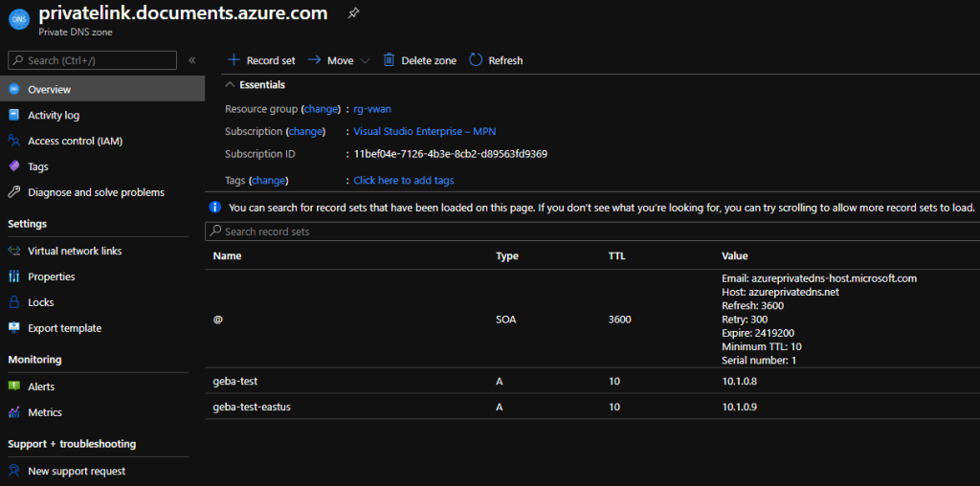Open the Locks settings
Screen dimensions: 980x486
(41, 302)
